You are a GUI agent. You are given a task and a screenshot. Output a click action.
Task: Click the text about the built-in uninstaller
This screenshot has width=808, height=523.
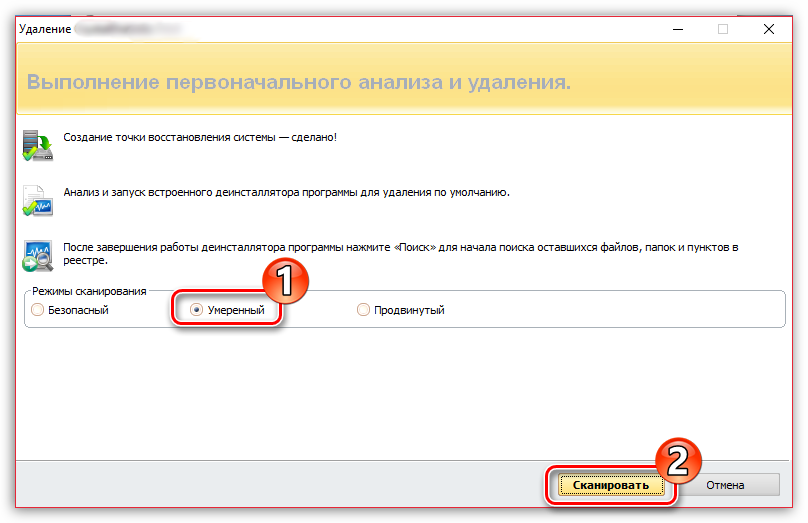286,190
